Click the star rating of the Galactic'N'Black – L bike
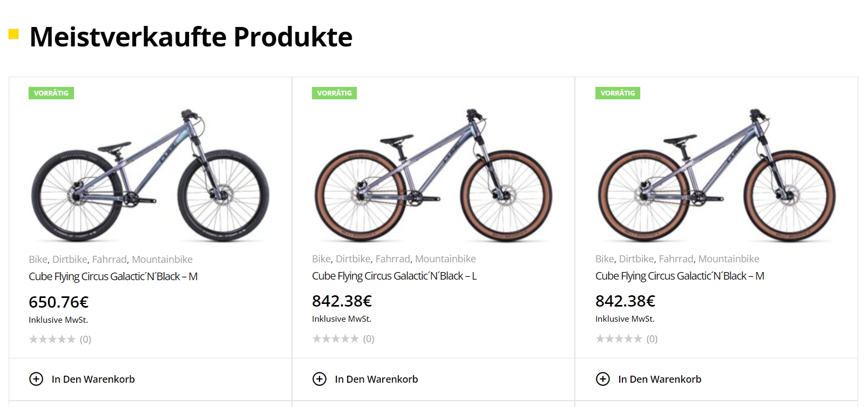 click(x=336, y=338)
